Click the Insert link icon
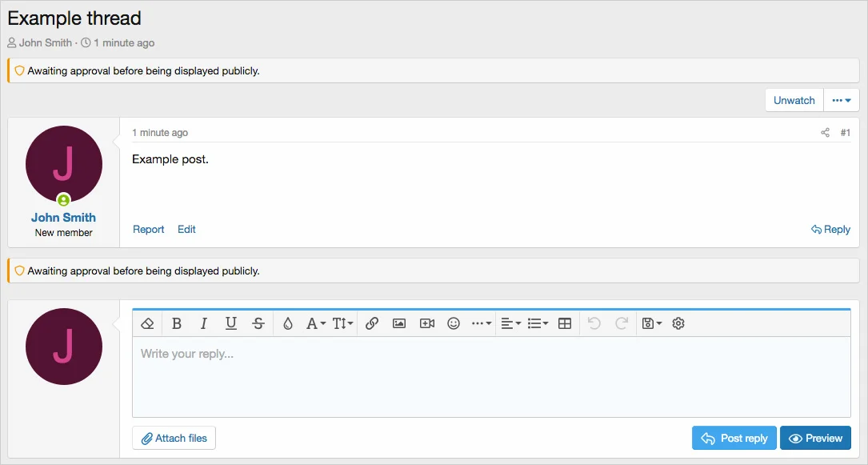 point(372,323)
